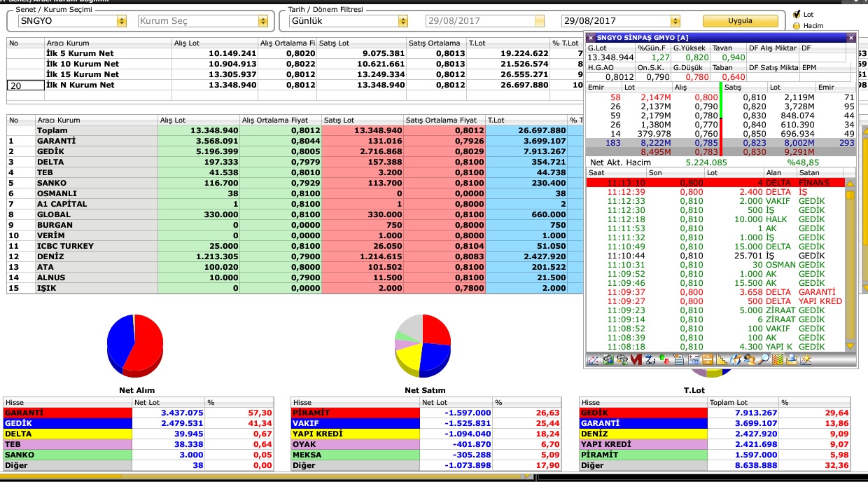Viewport: 868px width, 482px height.
Task: Click the yellow staircase depth icon
Action: click(x=722, y=360)
